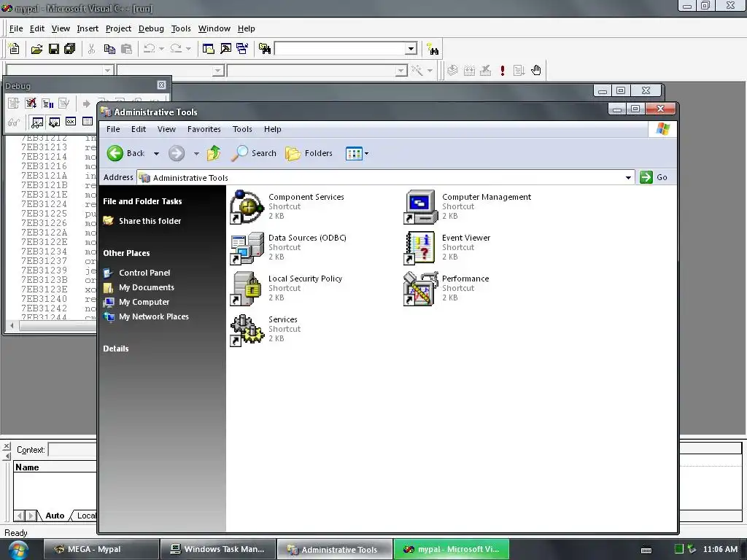The height and width of the screenshot is (560, 747).
Task: Open My Network Places link
Action: point(154,316)
